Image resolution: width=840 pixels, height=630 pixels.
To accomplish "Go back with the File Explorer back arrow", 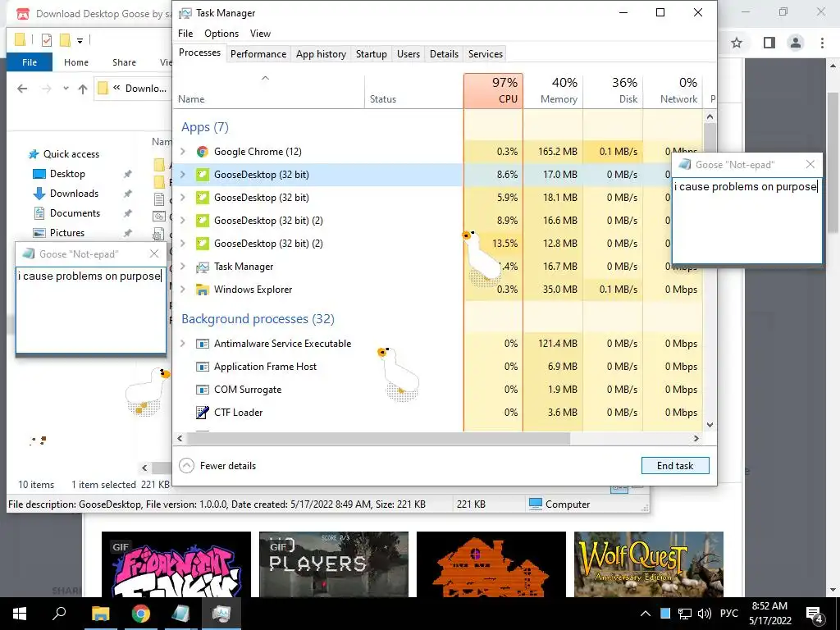I will 22,89.
